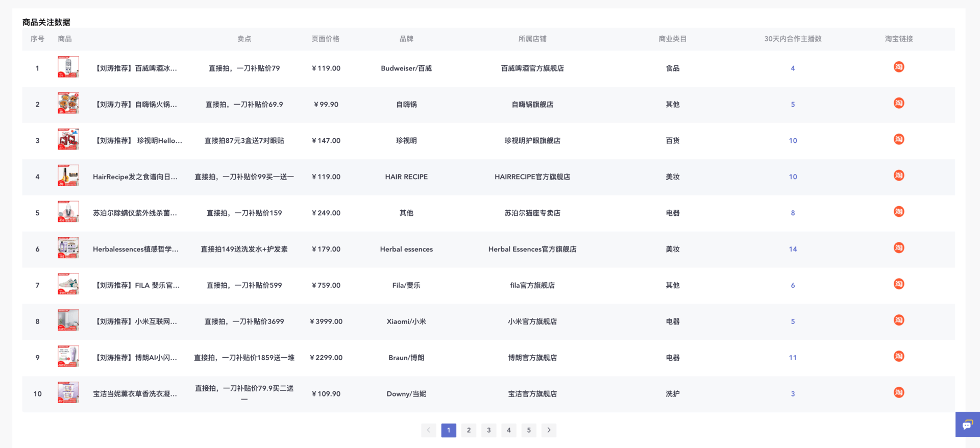The height and width of the screenshot is (448, 980).
Task: Go to page 2
Action: coord(469,430)
